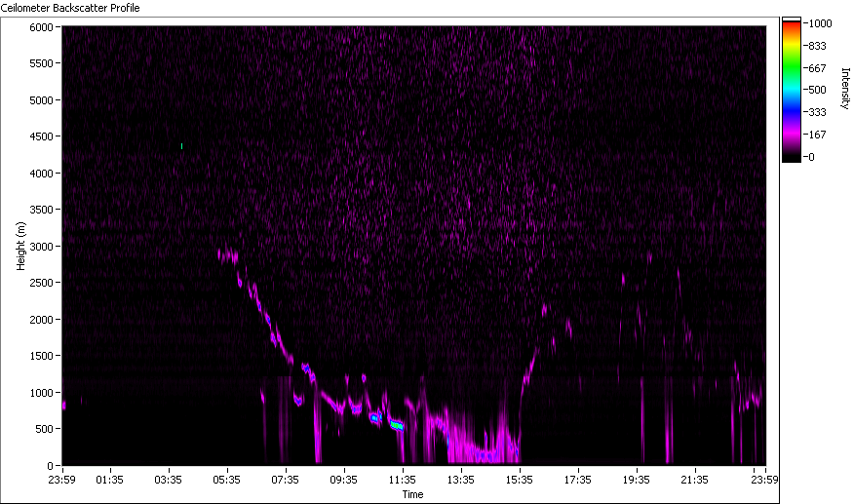Viewport: 854px width, 504px height.
Task: Click the 'Height (m)' axis title
Action: coord(20,246)
